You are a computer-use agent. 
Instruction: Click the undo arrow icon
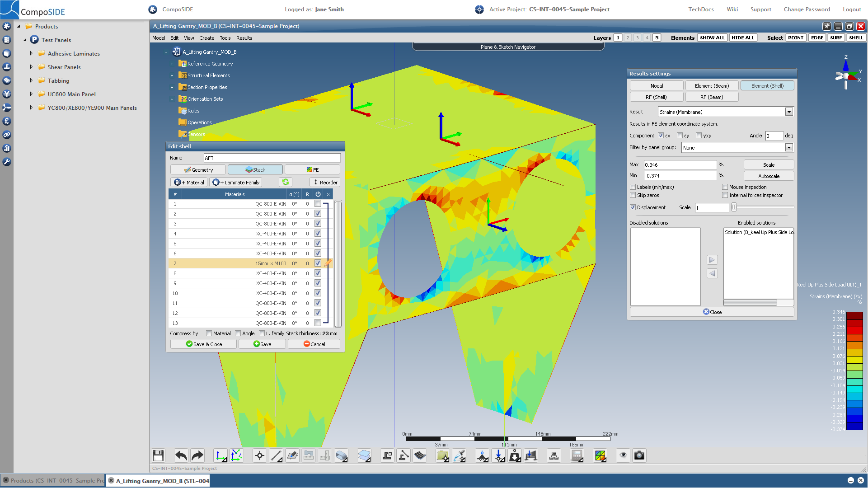[181, 455]
